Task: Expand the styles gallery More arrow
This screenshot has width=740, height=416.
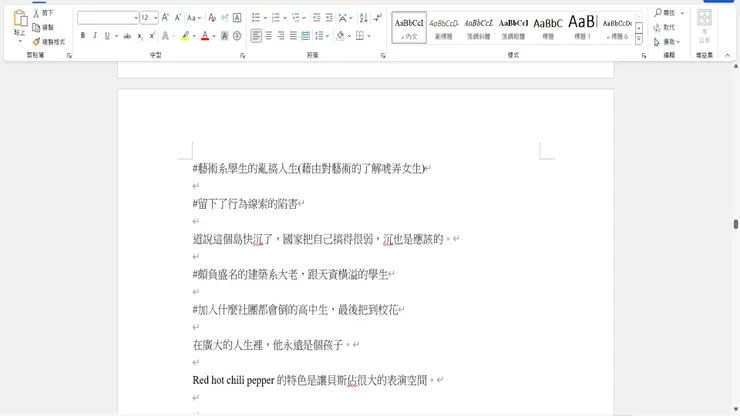Action: 639,40
